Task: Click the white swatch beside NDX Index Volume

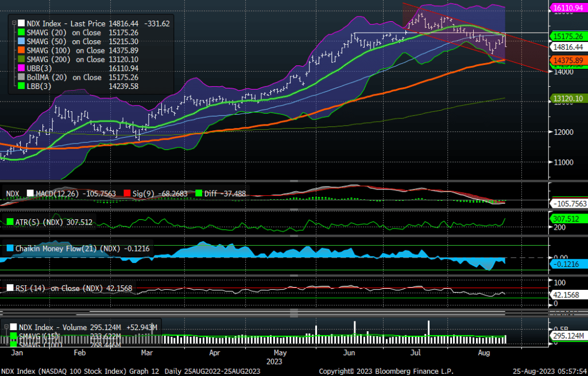Action: pos(14,327)
